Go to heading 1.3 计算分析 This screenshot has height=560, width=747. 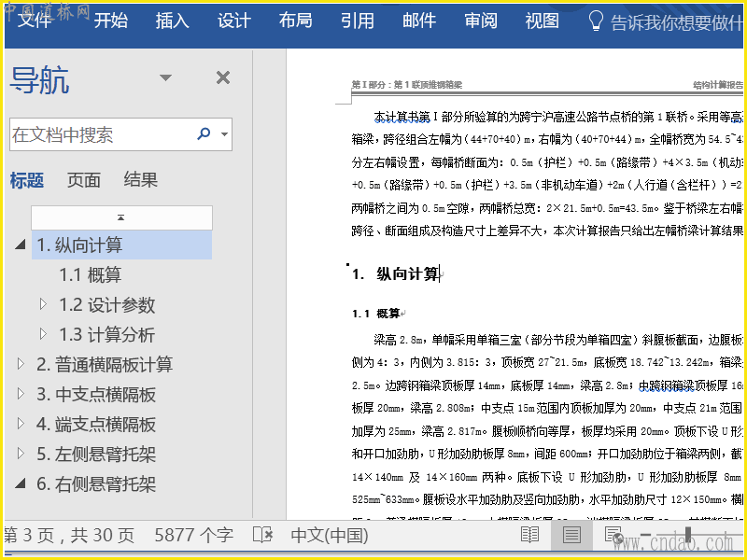point(107,335)
